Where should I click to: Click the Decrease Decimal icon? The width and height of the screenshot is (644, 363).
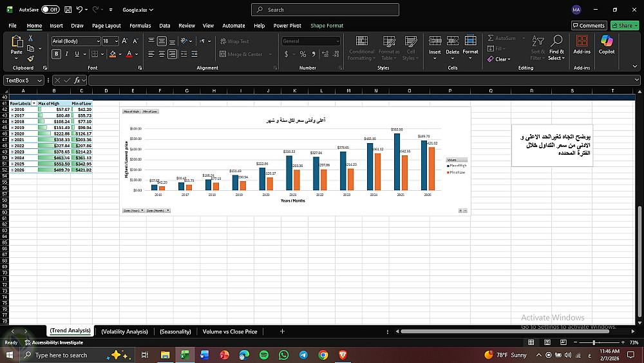click(336, 54)
